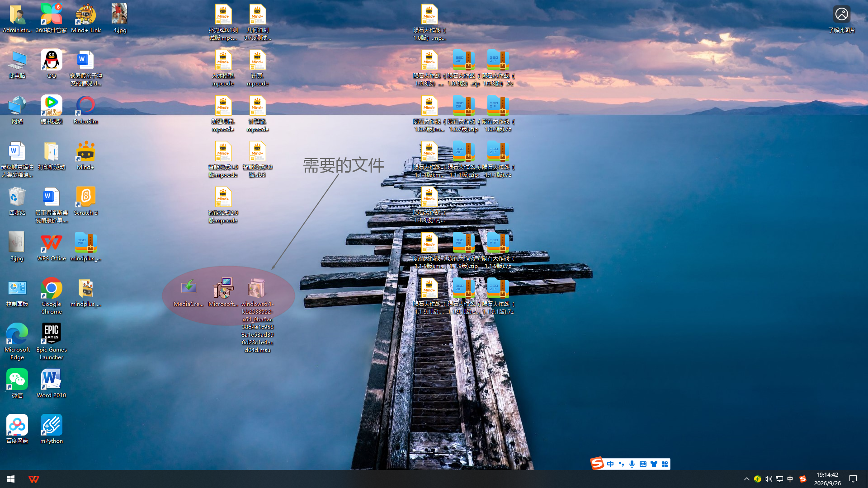Select the windows6.1-kb2533552 .msu update file
The height and width of the screenshot is (488, 868).
click(258, 315)
